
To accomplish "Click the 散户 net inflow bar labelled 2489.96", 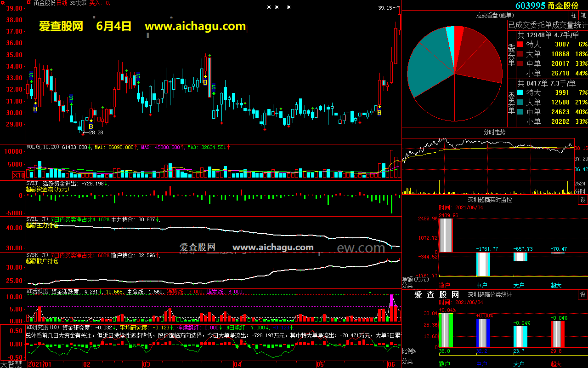I will pyautogui.click(x=446, y=235).
